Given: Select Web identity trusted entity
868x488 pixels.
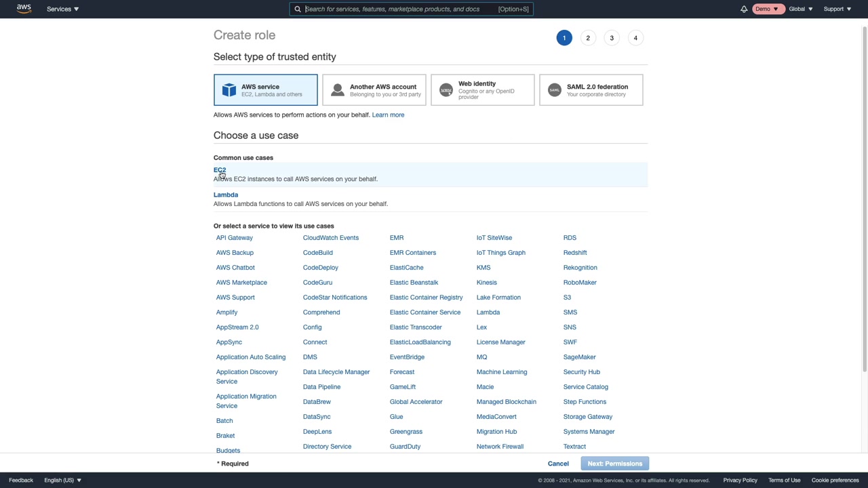Looking at the screenshot, I should (x=482, y=90).
